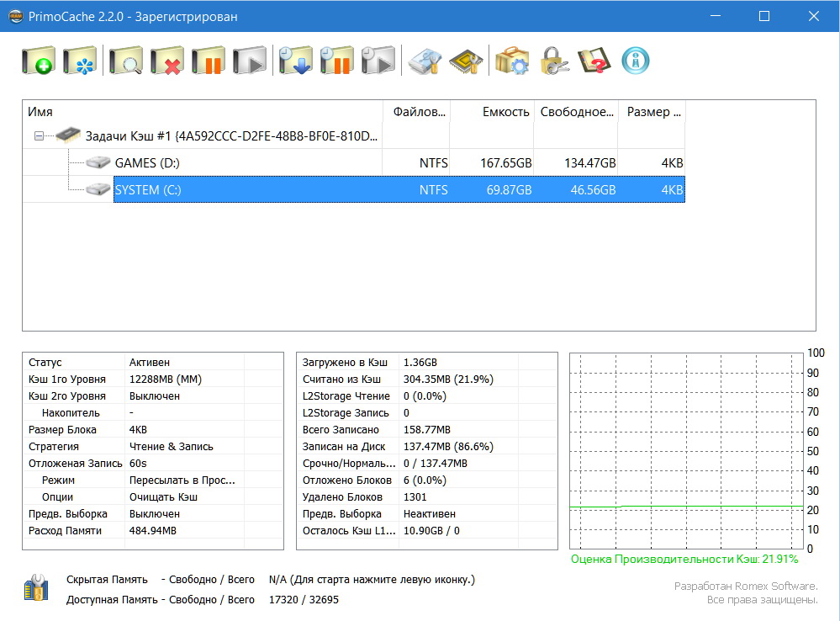Click the Файлов... column header
840x621 pixels.
click(417, 112)
